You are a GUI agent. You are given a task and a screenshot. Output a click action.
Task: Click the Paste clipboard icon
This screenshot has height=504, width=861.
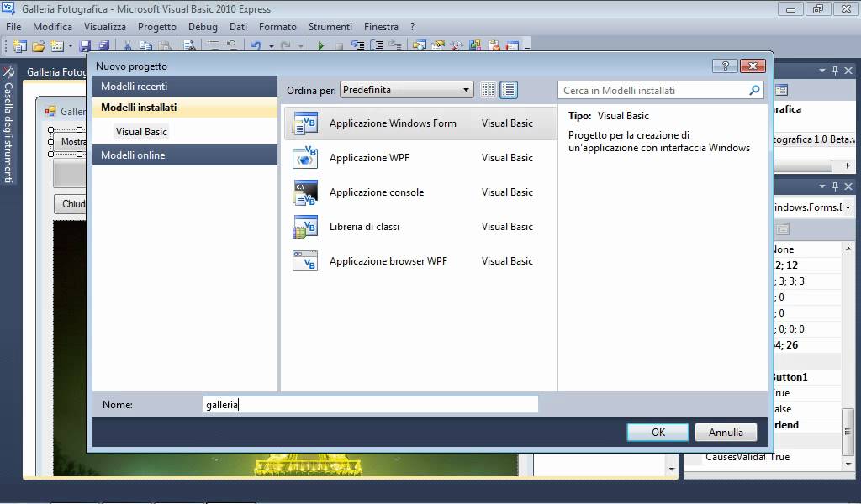[x=164, y=46]
